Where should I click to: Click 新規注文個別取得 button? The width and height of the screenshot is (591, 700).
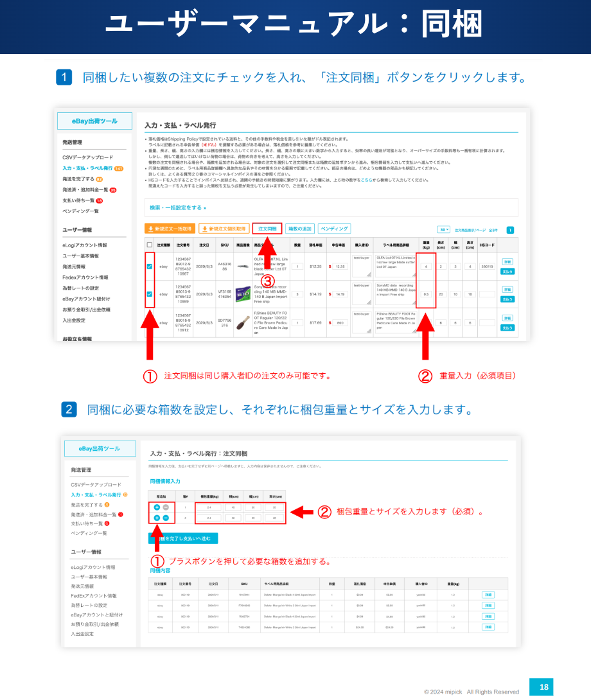coord(224,229)
